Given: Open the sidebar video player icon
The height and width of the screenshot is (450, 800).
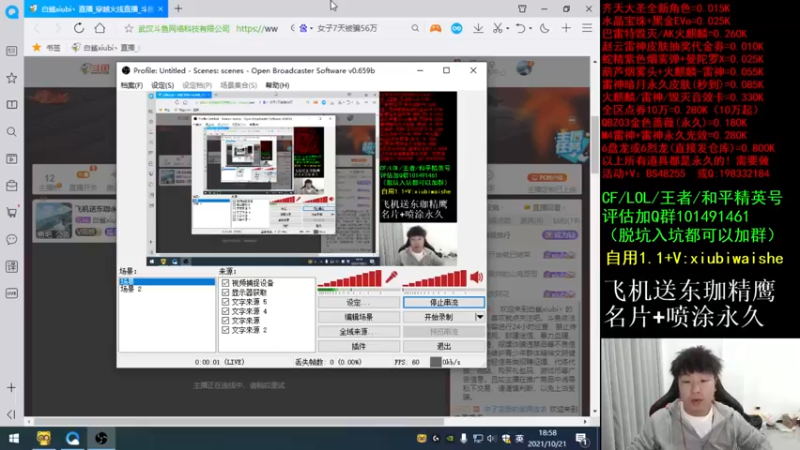Looking at the screenshot, I should coord(12,159).
